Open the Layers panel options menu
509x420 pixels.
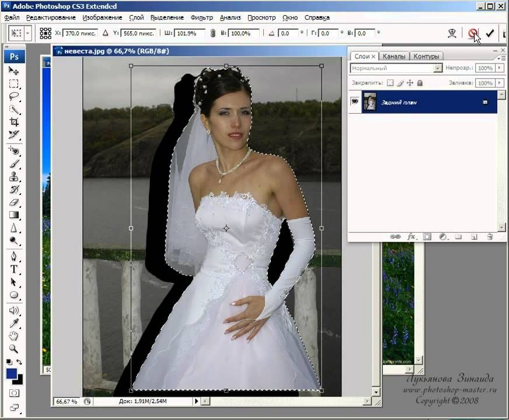coord(501,58)
